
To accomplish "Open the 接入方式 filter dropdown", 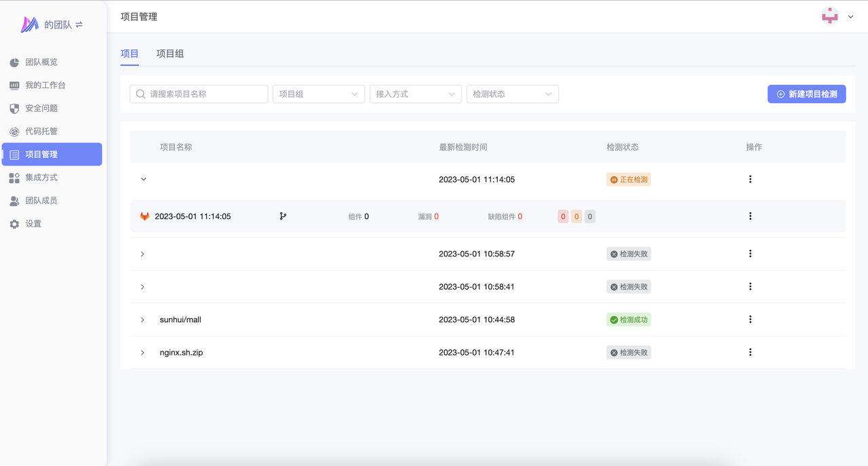I will tap(415, 94).
